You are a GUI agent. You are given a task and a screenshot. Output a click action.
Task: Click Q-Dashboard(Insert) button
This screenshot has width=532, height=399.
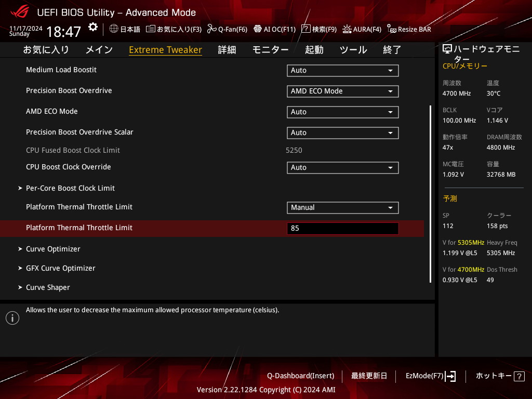301,376
